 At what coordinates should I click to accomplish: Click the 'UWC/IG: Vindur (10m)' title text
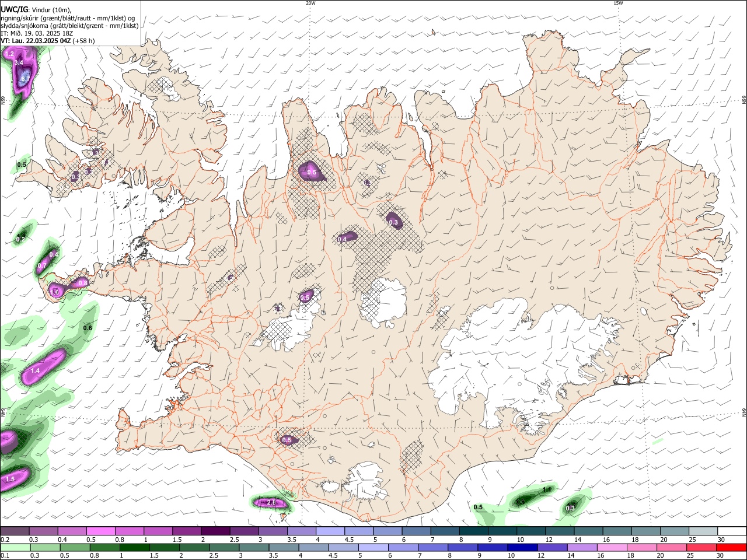[x=36, y=10]
